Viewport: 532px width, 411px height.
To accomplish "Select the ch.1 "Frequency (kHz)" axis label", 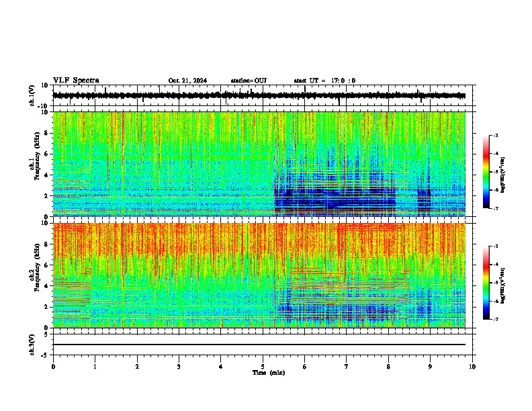I will [x=37, y=156].
